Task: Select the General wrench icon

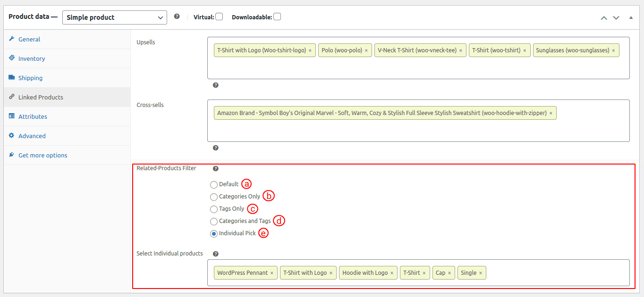Action: (11, 39)
